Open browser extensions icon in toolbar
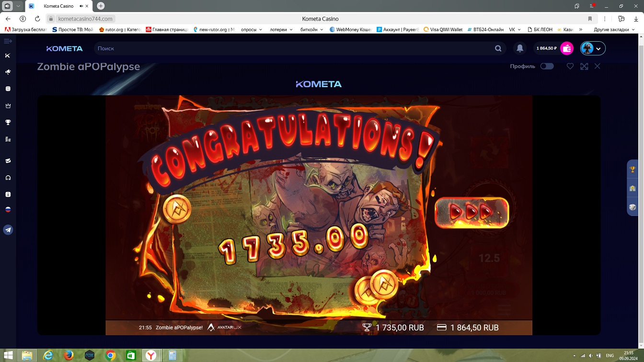 pos(621,19)
